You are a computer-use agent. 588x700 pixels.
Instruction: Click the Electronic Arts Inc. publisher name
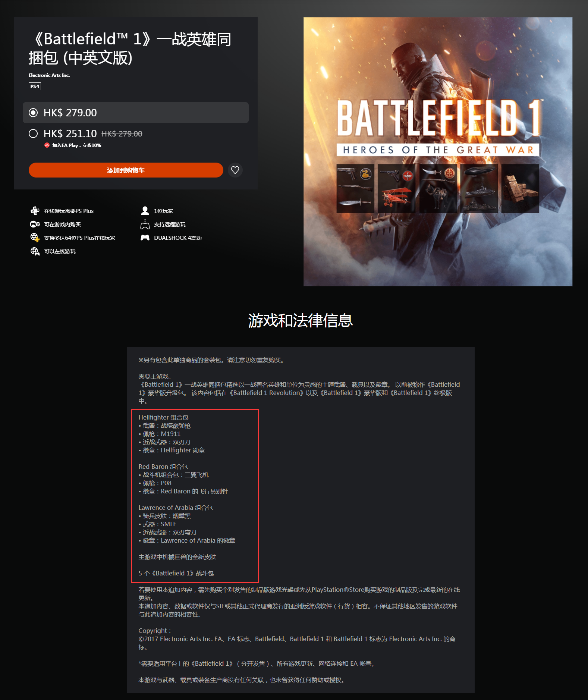pyautogui.click(x=49, y=75)
